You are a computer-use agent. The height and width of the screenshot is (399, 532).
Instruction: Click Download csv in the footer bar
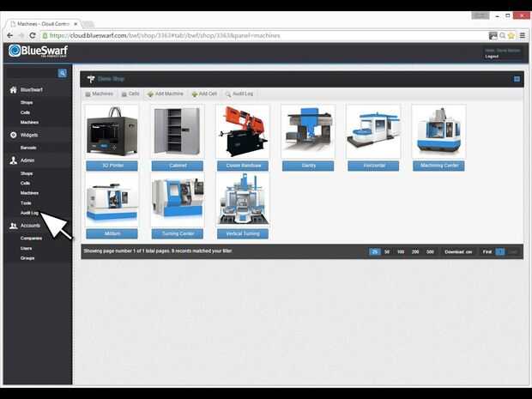coord(458,251)
